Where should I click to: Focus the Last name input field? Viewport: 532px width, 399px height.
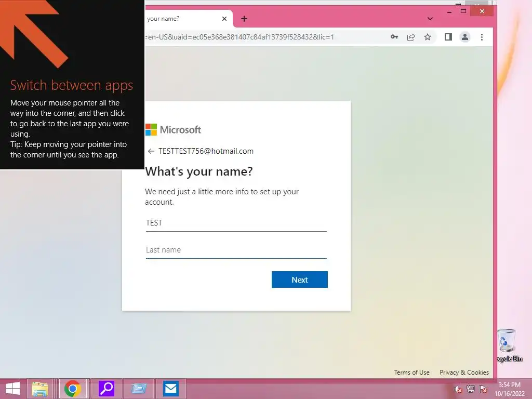(236, 250)
